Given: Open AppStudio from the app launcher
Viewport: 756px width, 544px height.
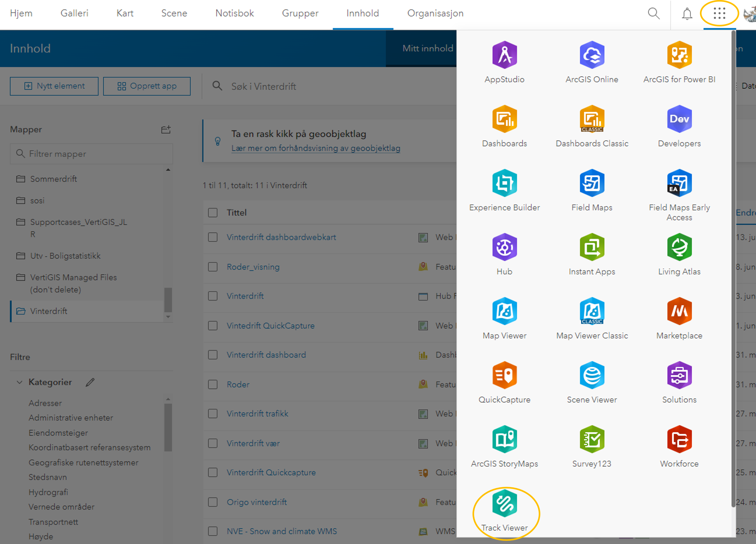Looking at the screenshot, I should (x=504, y=62).
